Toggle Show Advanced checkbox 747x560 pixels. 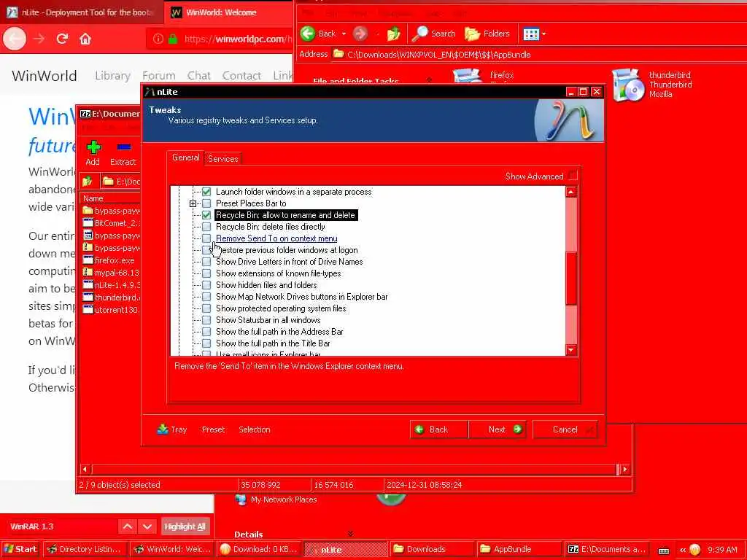[573, 176]
